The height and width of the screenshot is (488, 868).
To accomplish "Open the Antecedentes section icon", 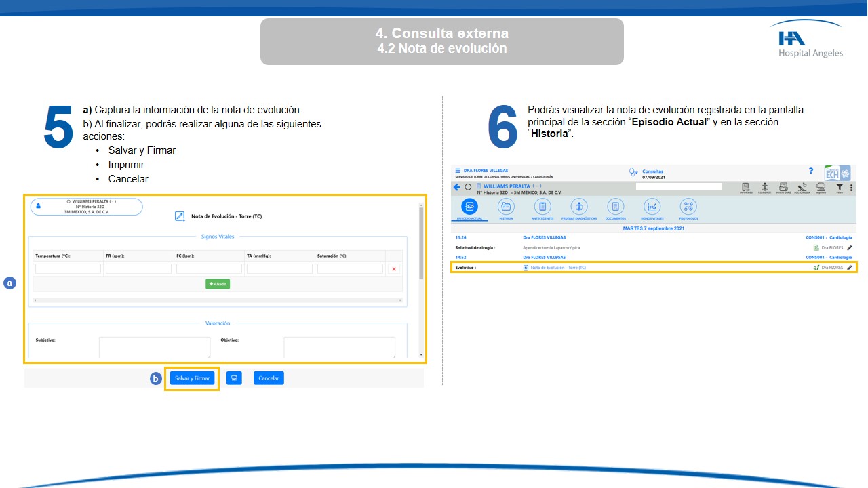I will [x=542, y=207].
